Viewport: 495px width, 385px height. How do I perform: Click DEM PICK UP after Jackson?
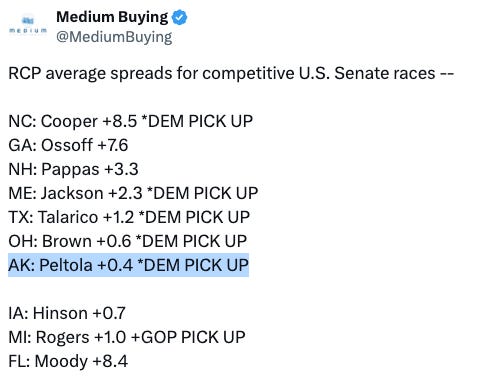[203, 193]
